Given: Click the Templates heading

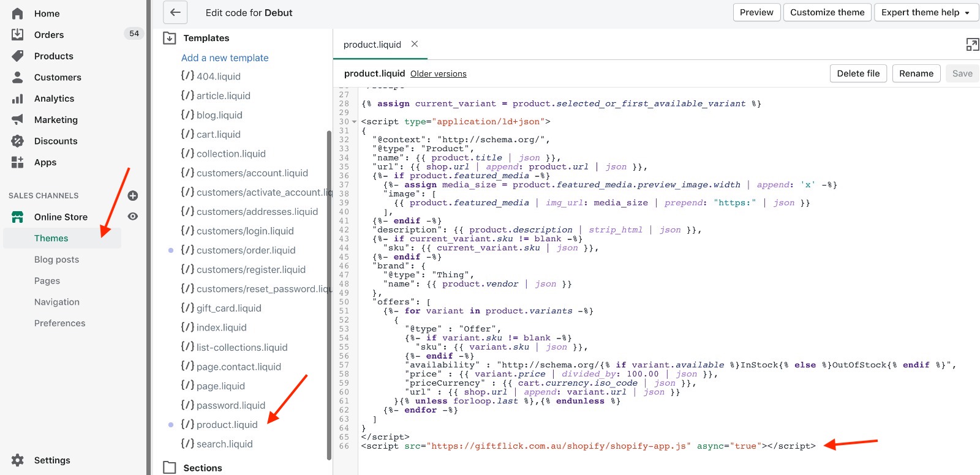Looking at the screenshot, I should click(206, 38).
